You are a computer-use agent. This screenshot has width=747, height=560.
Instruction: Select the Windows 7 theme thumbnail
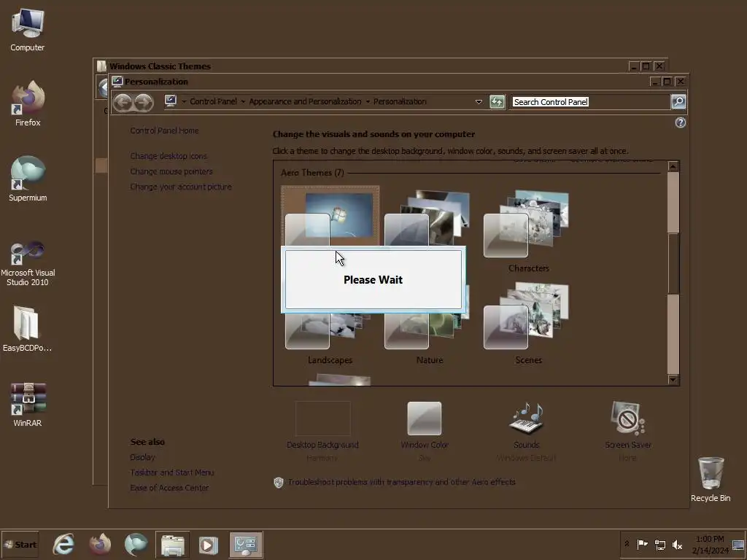[x=330, y=216]
